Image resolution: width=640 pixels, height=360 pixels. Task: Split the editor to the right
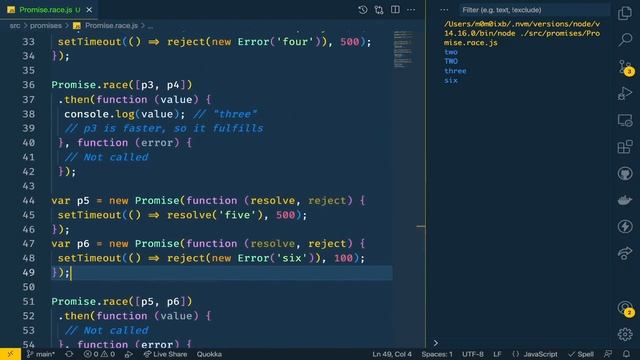(x=395, y=10)
